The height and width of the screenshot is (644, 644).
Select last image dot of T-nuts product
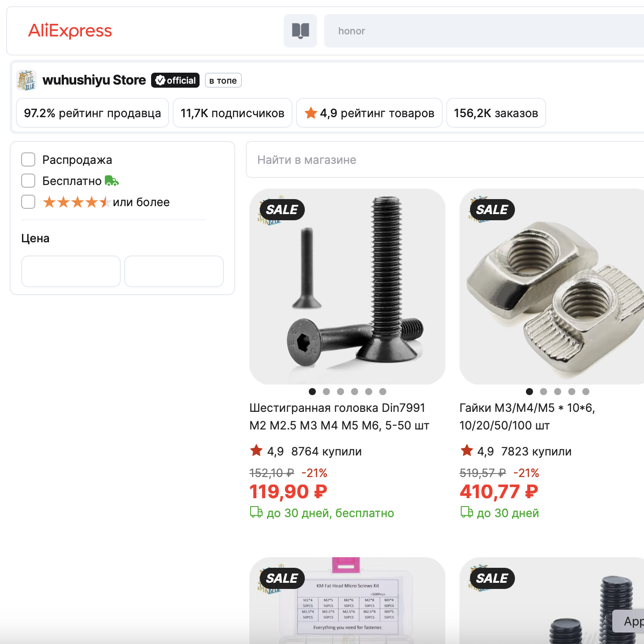pyautogui.click(x=586, y=392)
